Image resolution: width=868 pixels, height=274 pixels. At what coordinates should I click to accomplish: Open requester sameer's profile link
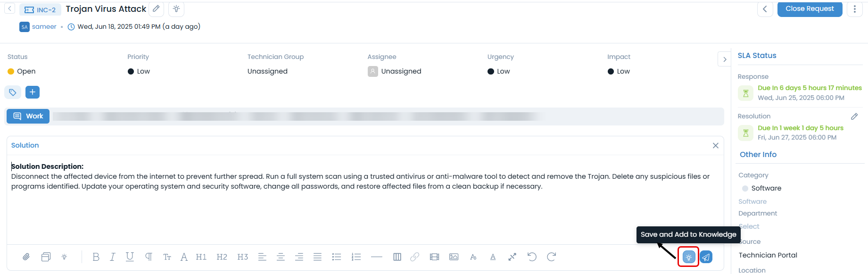(44, 27)
